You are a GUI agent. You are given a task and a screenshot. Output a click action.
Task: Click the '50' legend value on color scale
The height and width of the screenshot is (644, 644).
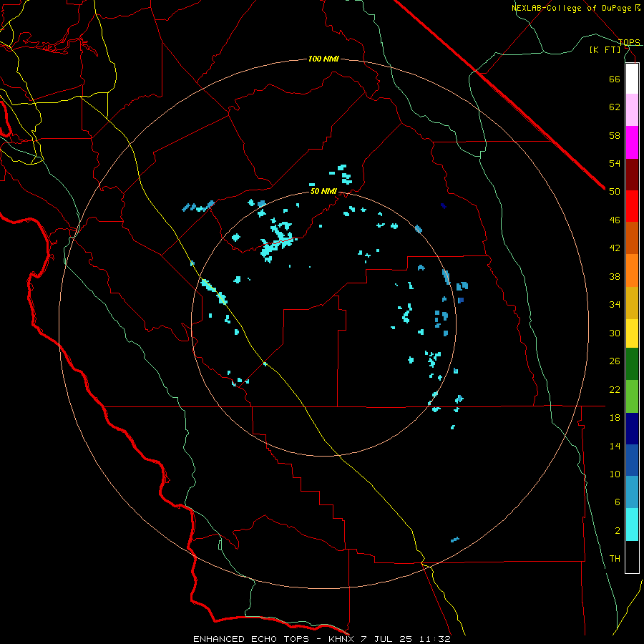(x=615, y=192)
